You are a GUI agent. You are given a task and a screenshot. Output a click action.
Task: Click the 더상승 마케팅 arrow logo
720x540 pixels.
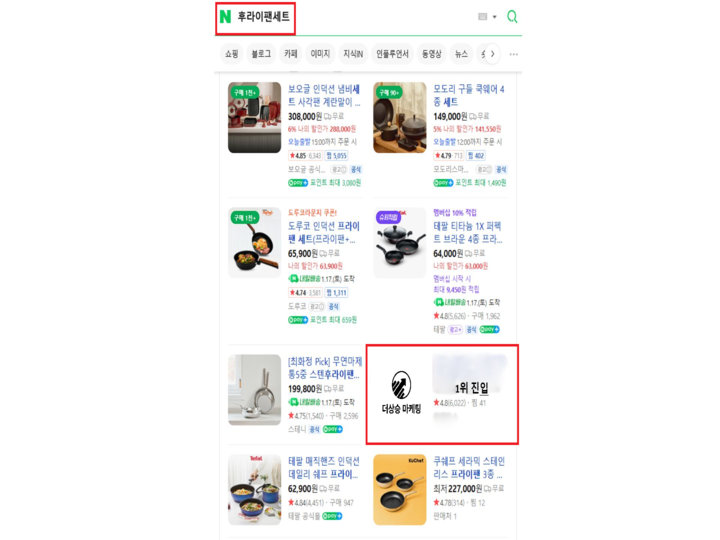[x=401, y=385]
